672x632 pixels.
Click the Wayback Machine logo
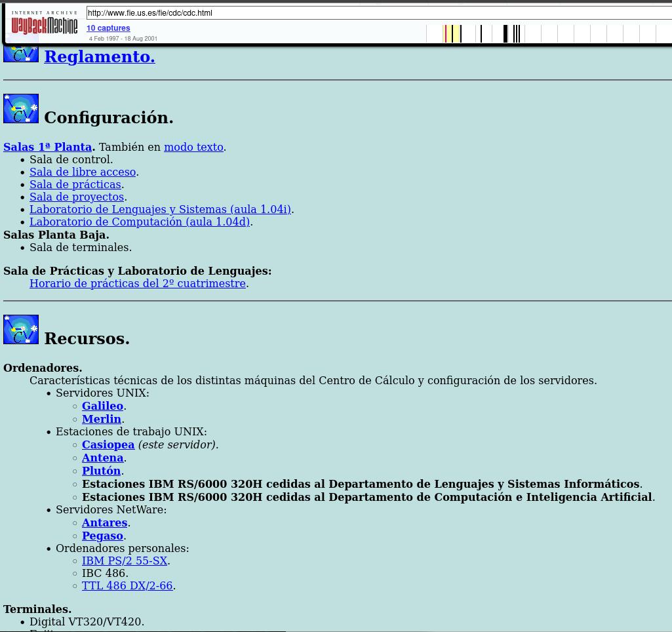pyautogui.click(x=44, y=24)
